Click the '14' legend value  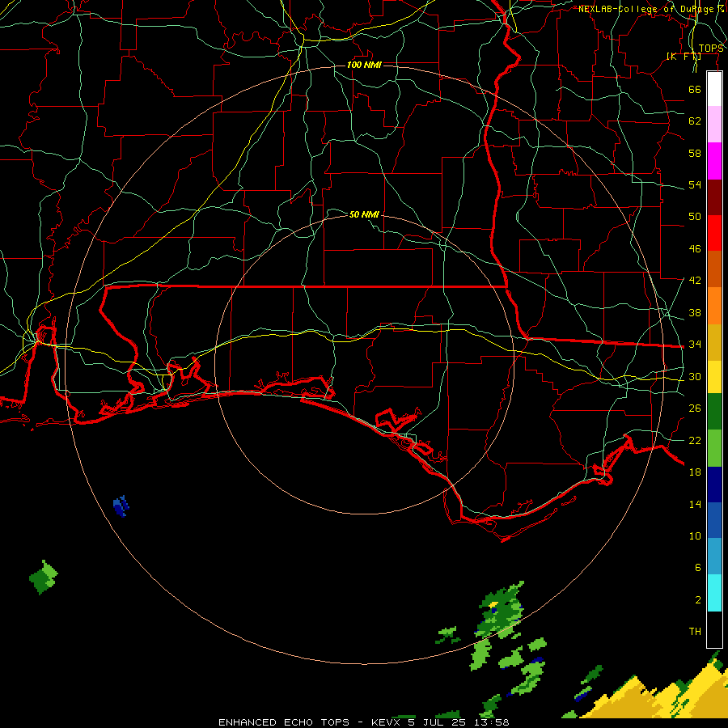click(695, 504)
